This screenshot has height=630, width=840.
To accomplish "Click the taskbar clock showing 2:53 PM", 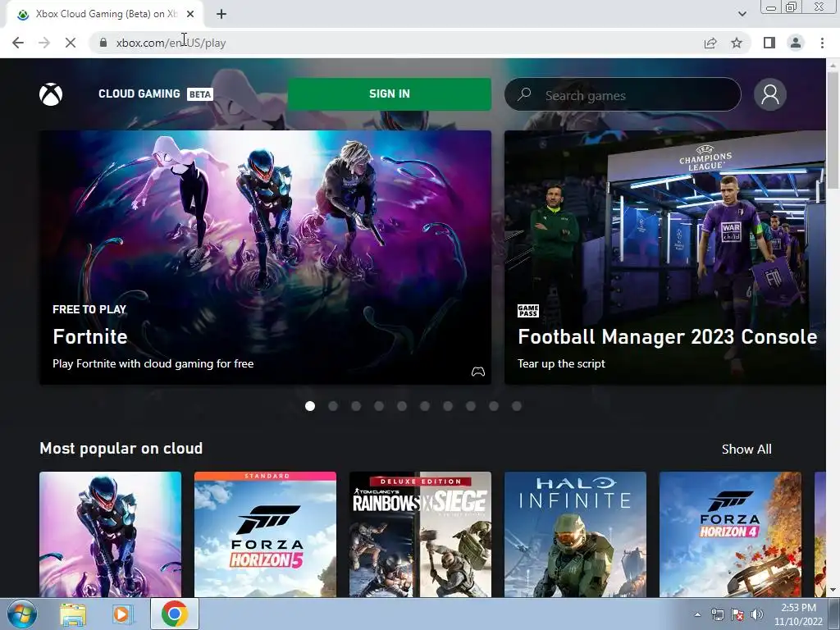I will [x=798, y=614].
